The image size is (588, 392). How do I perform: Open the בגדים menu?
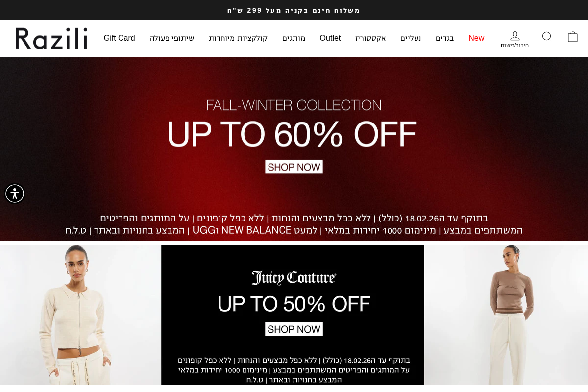click(444, 38)
